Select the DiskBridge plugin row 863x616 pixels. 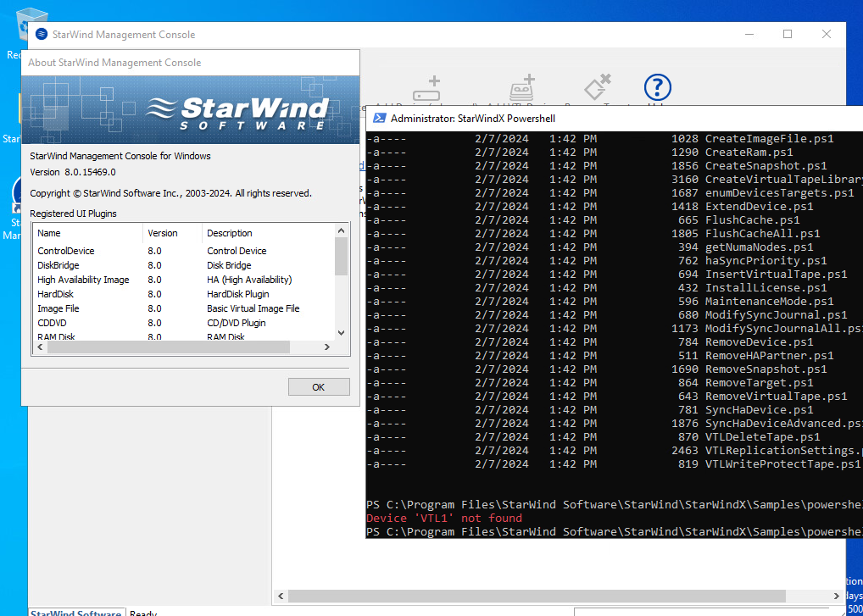pyautogui.click(x=183, y=265)
